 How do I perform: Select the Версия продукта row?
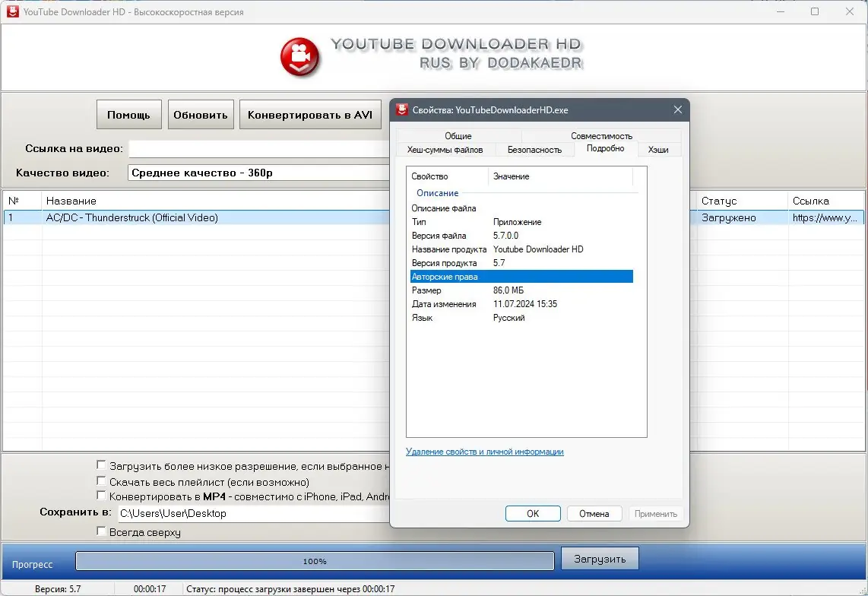pos(521,263)
